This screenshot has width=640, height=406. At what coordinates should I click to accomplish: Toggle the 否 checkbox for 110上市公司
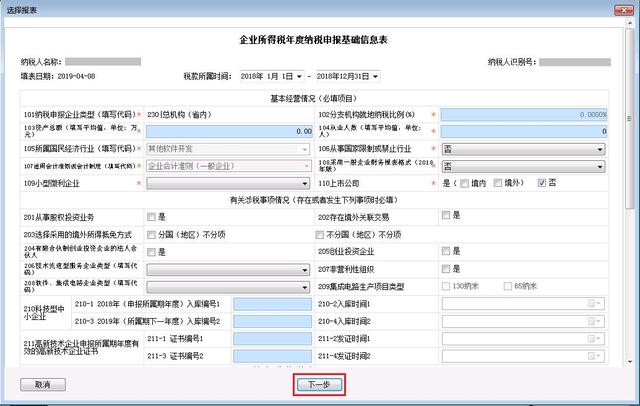click(x=542, y=183)
